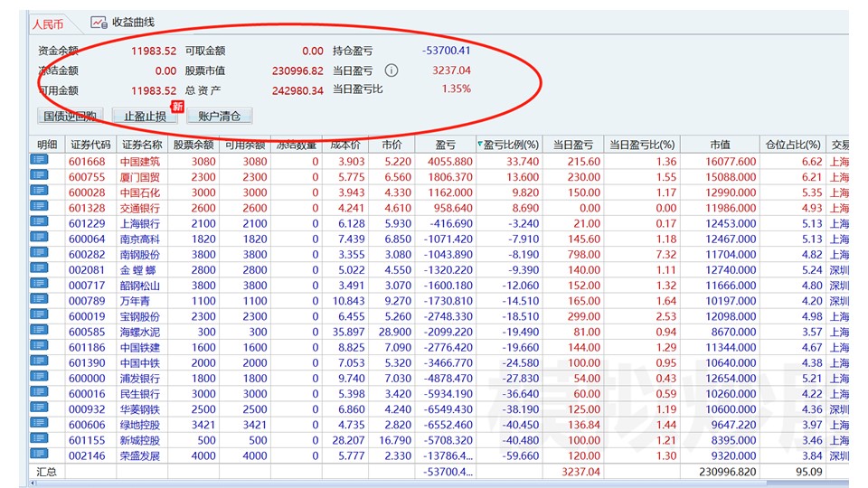Viewport: 868px width, 488px height.
Task: Click the 汇总 summary row label
Action: coord(46,472)
